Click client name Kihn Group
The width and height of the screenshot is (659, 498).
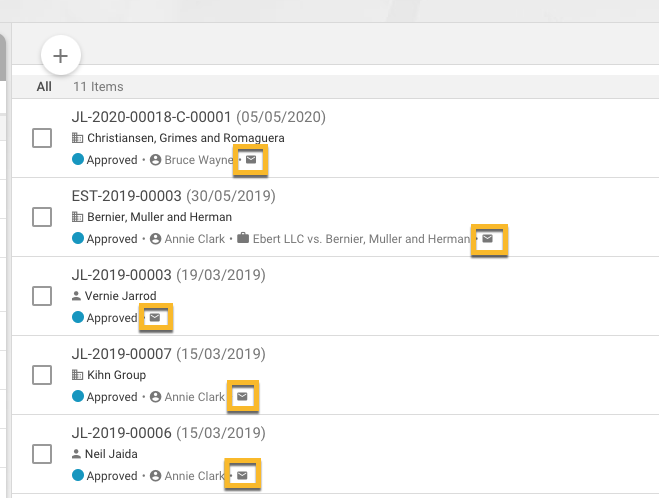(116, 375)
